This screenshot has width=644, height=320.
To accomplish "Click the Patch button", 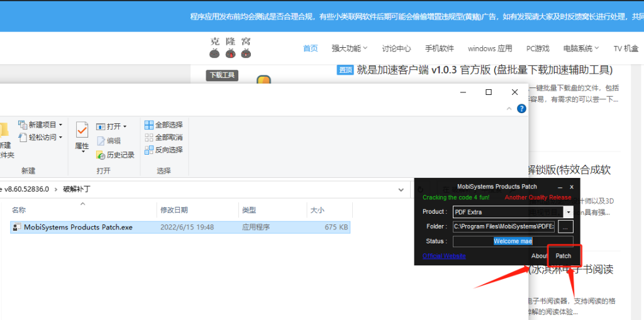I will pyautogui.click(x=563, y=255).
